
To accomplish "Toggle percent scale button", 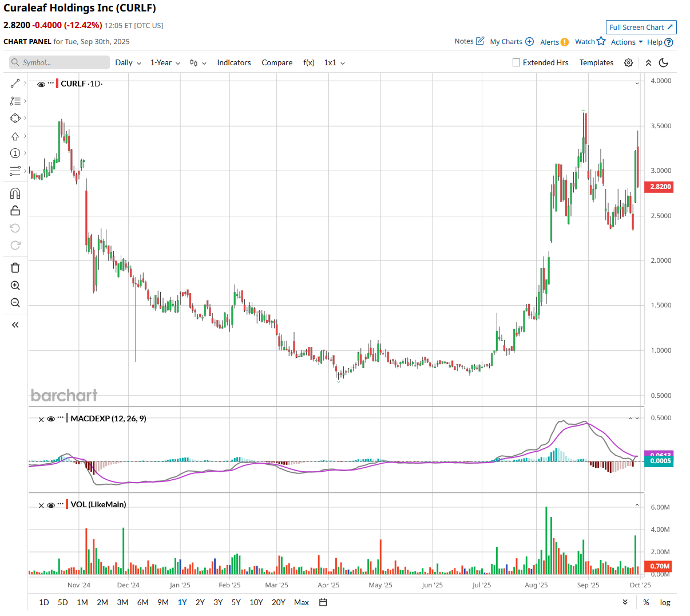I will click(646, 602).
